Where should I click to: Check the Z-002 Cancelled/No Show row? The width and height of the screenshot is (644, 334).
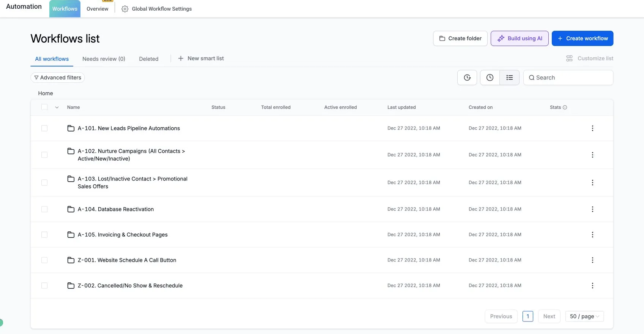click(x=44, y=286)
